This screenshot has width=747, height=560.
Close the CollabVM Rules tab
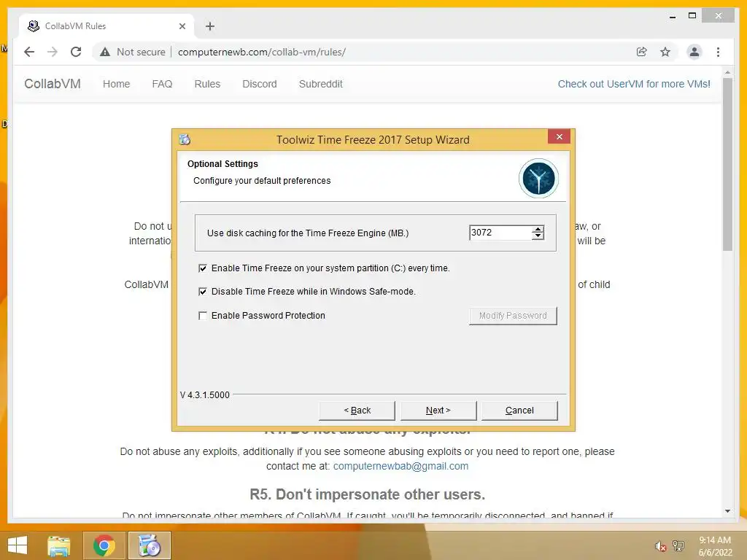(182, 26)
